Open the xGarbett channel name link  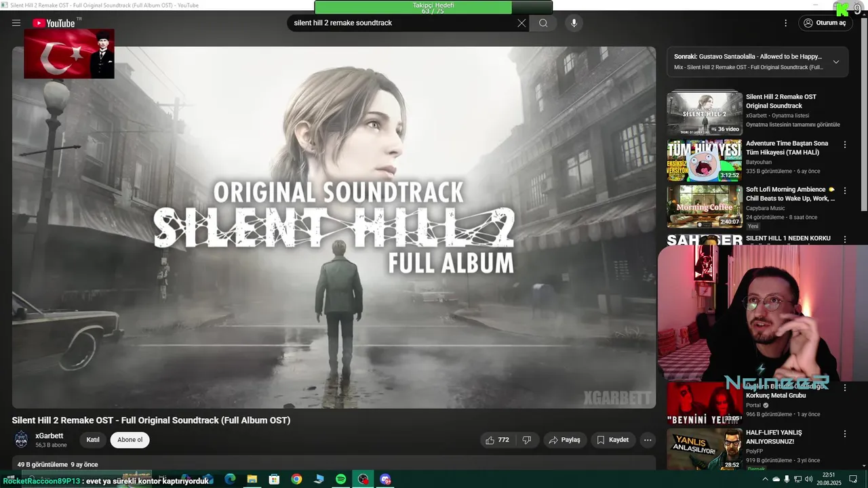coord(49,436)
